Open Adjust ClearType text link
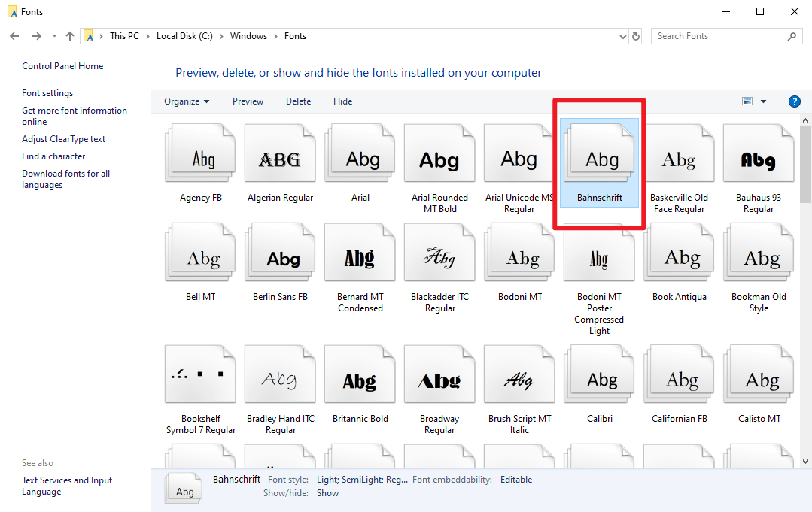This screenshot has width=812, height=512. pyautogui.click(x=63, y=139)
